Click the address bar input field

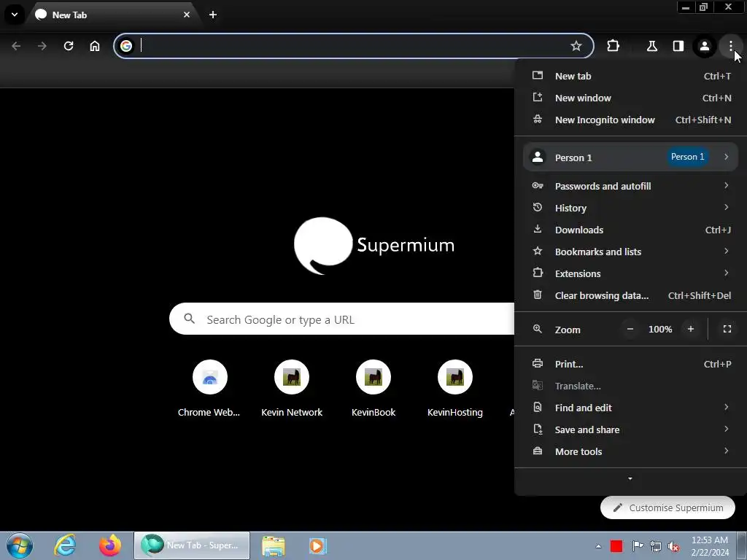(x=354, y=46)
